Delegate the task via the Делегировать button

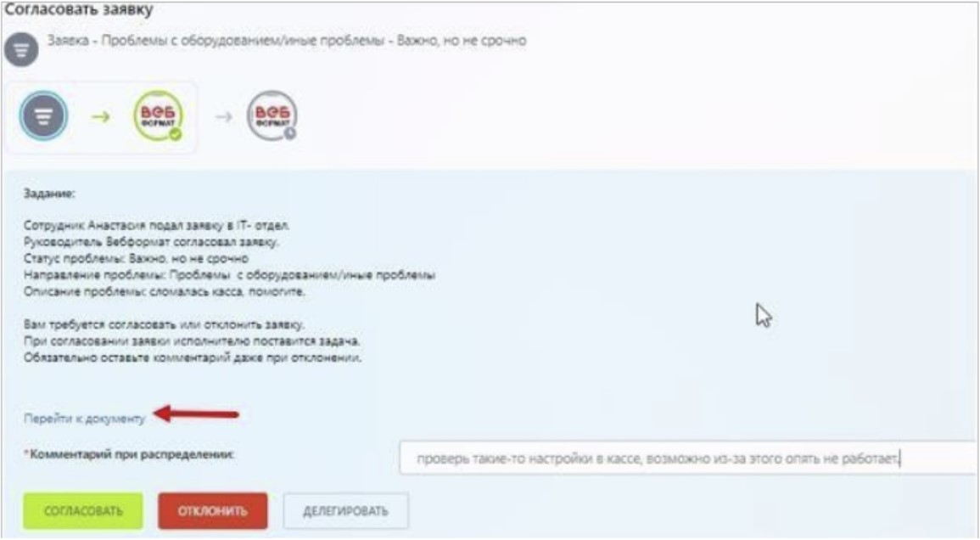[345, 510]
